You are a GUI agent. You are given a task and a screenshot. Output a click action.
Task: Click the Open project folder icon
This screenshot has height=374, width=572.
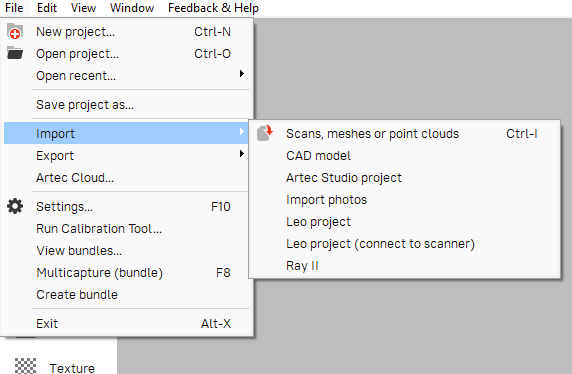(x=15, y=53)
